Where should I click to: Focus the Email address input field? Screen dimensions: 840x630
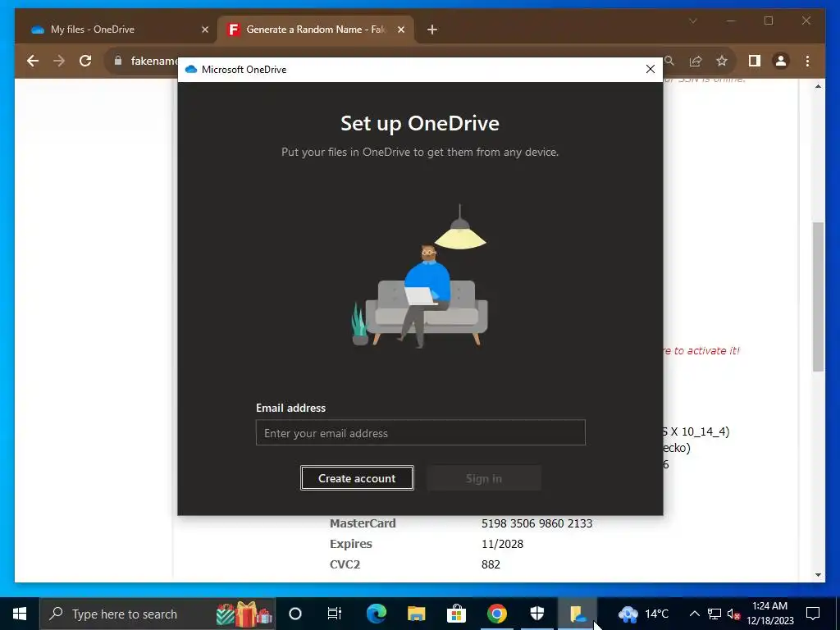[x=421, y=432]
